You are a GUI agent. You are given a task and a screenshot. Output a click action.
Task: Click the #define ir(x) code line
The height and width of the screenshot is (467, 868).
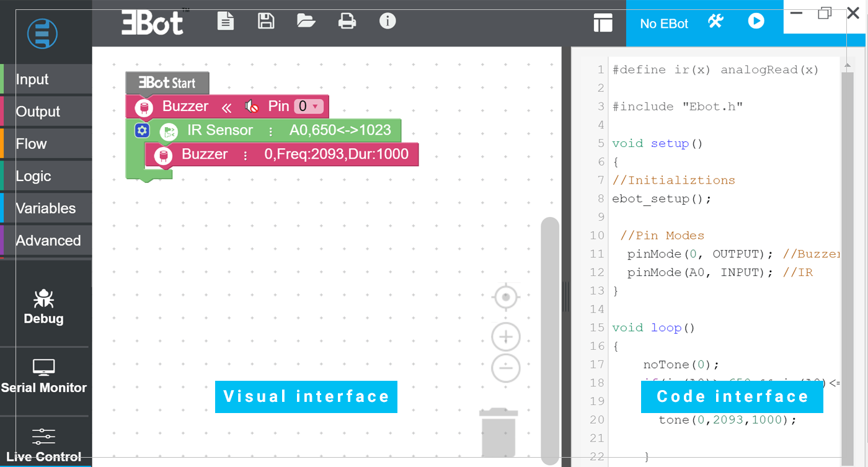[715, 70]
